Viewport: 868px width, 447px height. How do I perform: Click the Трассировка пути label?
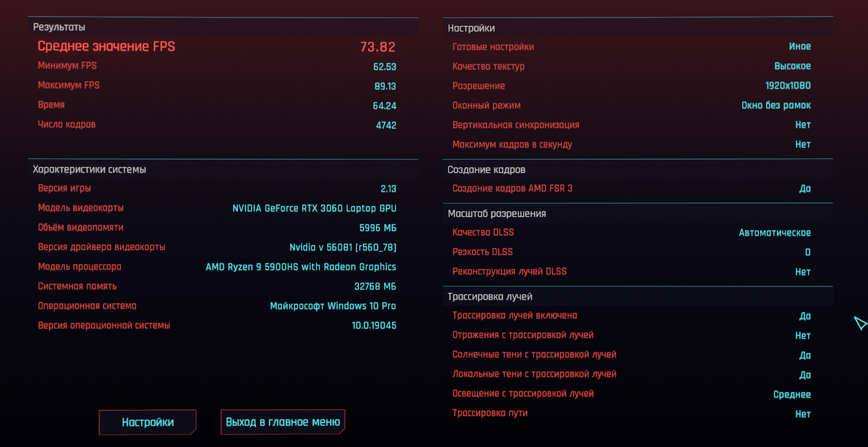click(490, 413)
